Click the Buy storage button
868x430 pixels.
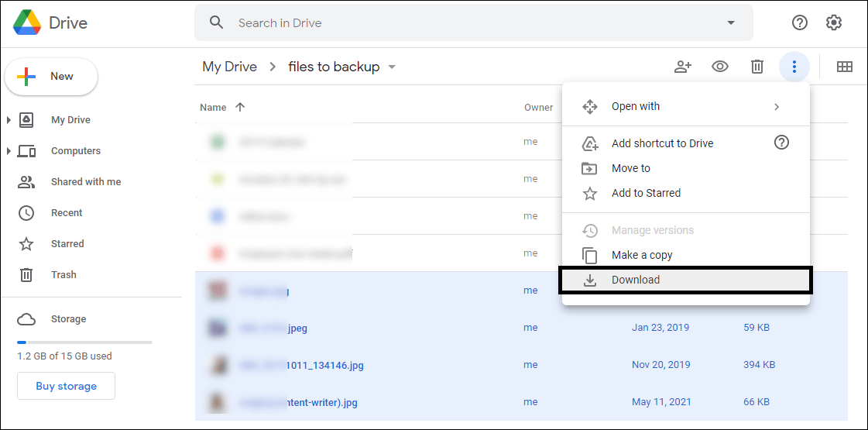66,386
